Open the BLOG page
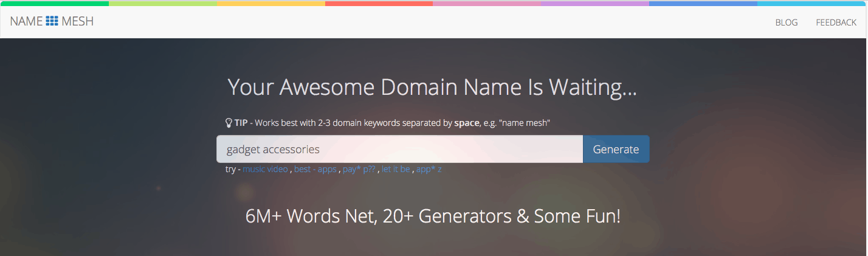This screenshot has width=868, height=256. tap(786, 22)
